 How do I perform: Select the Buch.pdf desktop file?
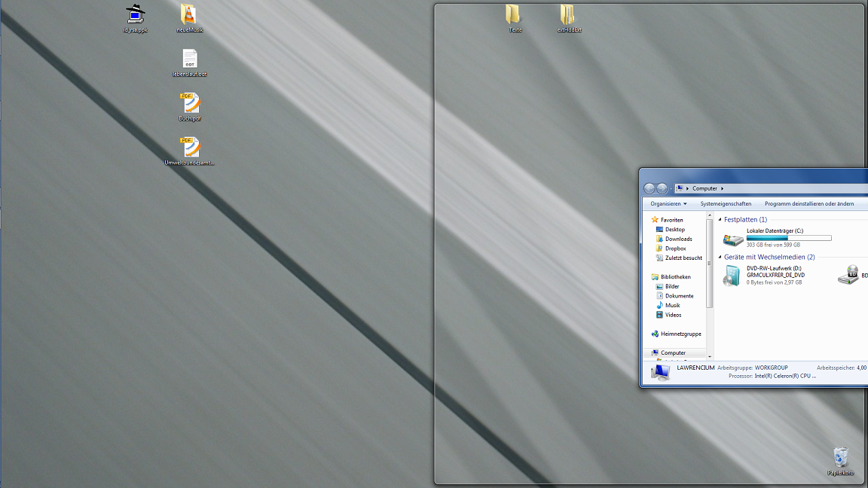(x=190, y=103)
